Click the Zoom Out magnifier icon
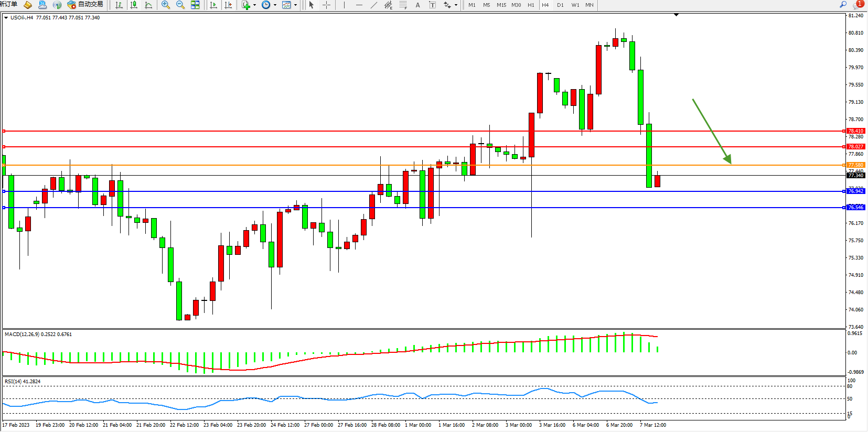 (x=180, y=5)
